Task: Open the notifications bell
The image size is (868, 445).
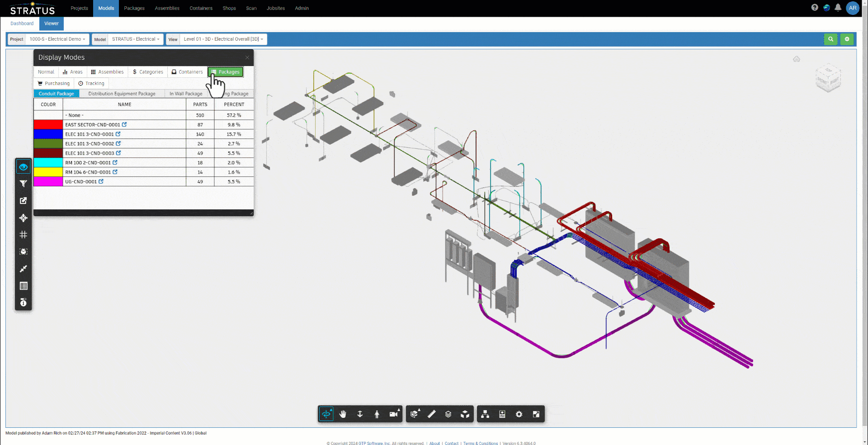Action: click(x=838, y=8)
